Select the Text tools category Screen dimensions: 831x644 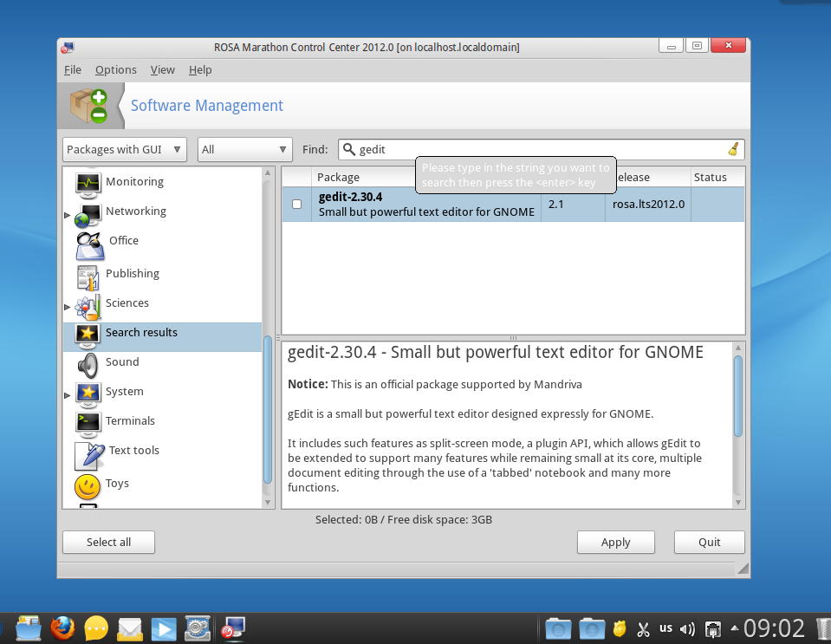pos(162,457)
